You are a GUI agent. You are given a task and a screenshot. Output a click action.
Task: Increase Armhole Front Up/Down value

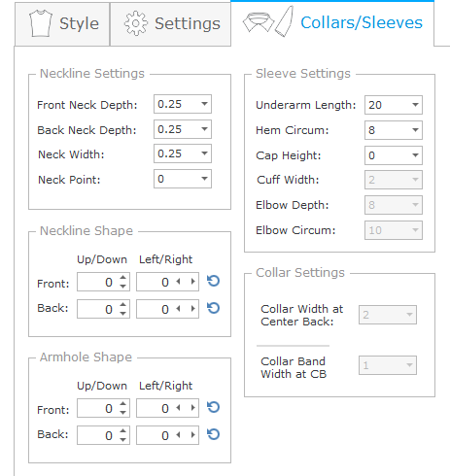click(x=122, y=404)
